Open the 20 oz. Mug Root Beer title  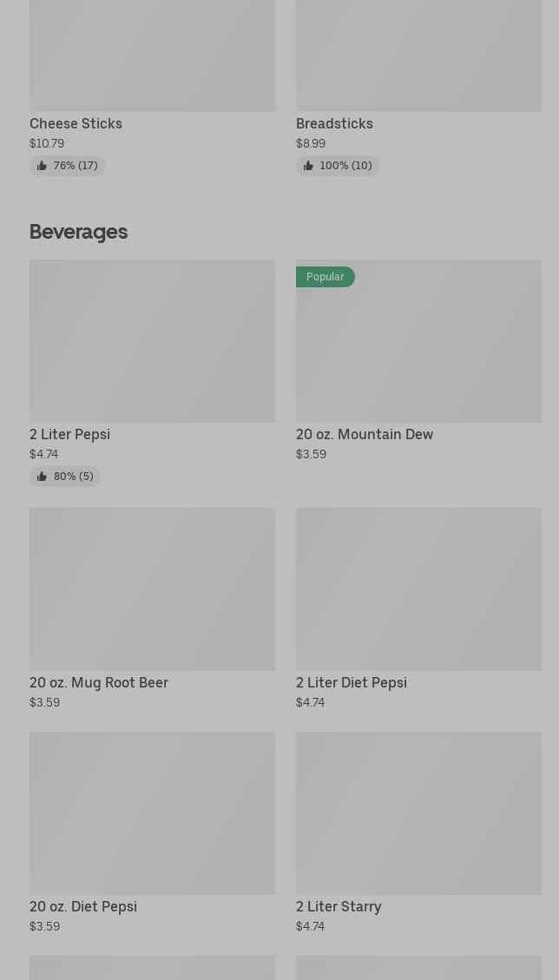coord(99,682)
